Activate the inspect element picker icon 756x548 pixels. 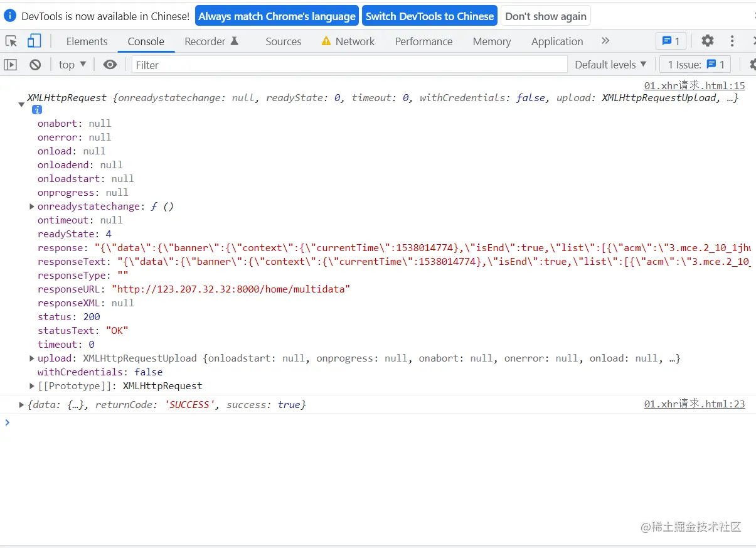[x=11, y=41]
